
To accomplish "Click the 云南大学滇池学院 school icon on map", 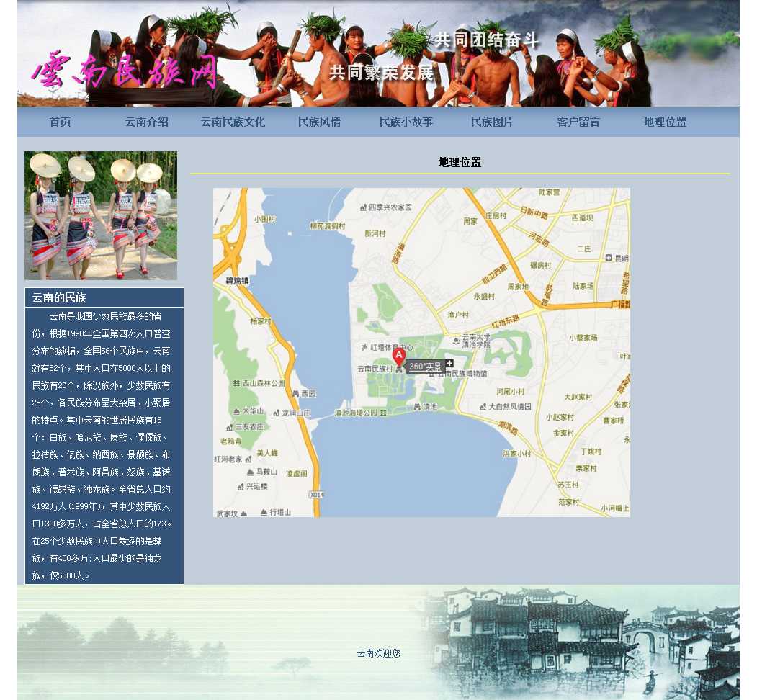I will click(x=456, y=340).
